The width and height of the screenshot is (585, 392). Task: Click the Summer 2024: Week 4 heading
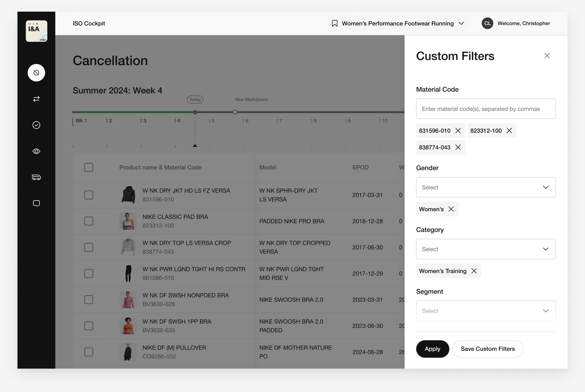117,91
